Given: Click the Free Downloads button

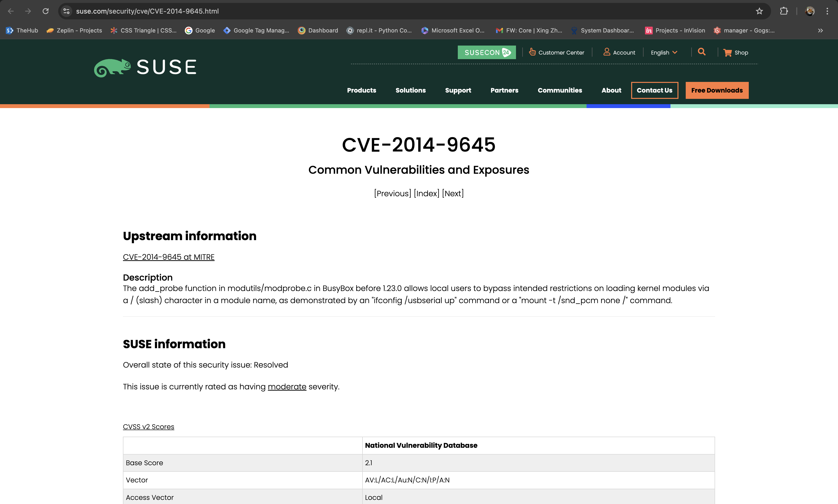Looking at the screenshot, I should [717, 90].
